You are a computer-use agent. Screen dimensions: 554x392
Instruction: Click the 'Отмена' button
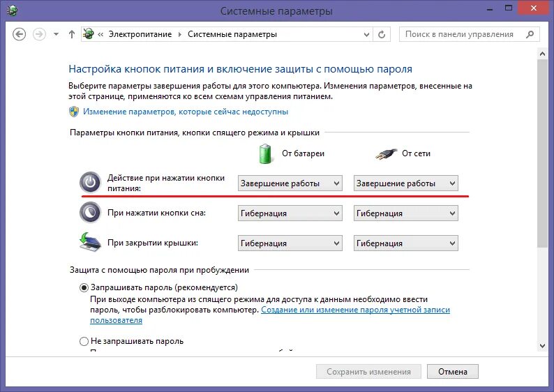click(453, 372)
